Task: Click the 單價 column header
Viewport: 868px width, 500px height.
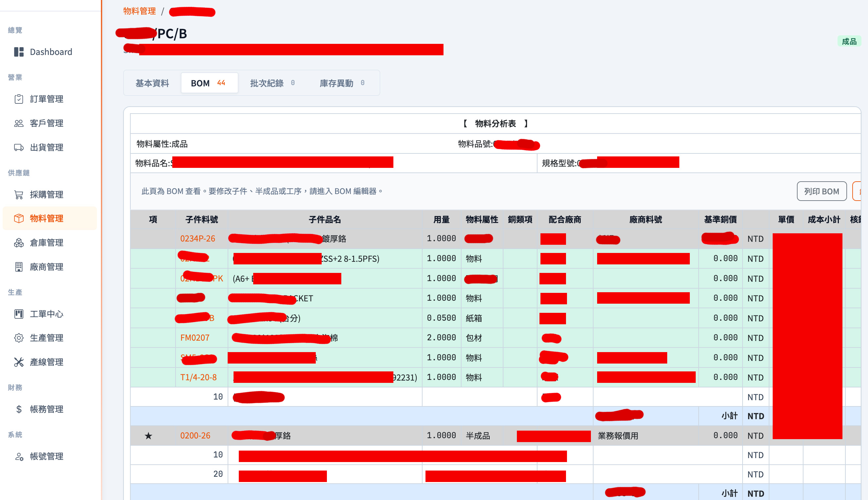Action: coord(786,220)
